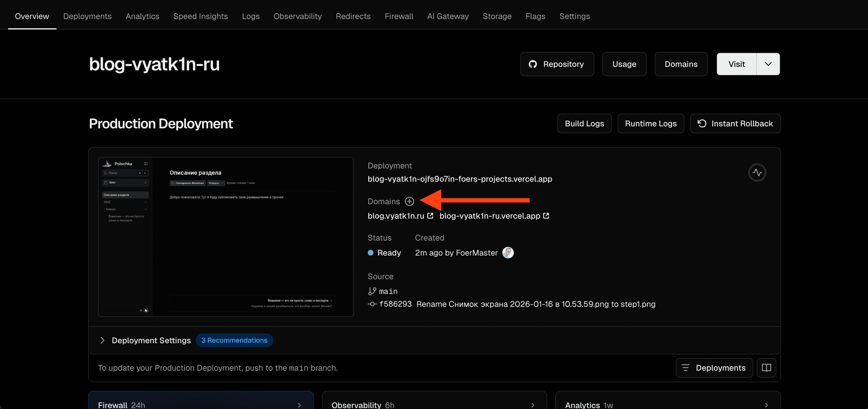Go to the Settings tab
Viewport: 868px width, 409px height.
575,16
